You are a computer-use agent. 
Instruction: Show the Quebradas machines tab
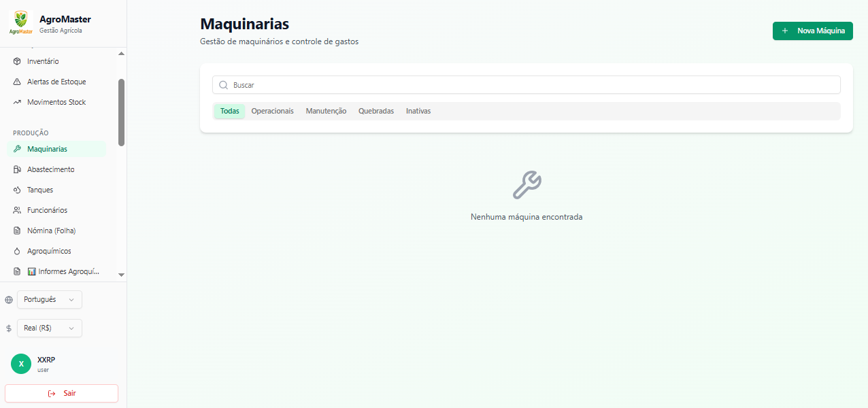coord(376,111)
